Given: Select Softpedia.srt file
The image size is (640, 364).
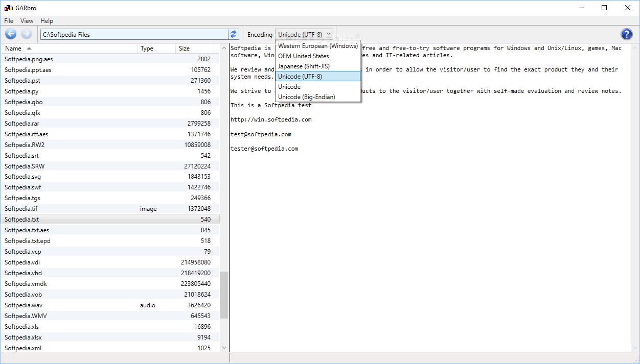Looking at the screenshot, I should click(110, 156).
